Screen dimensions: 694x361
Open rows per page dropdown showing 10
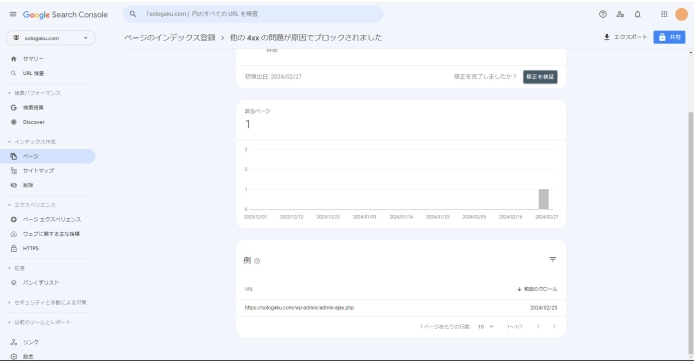tap(485, 327)
